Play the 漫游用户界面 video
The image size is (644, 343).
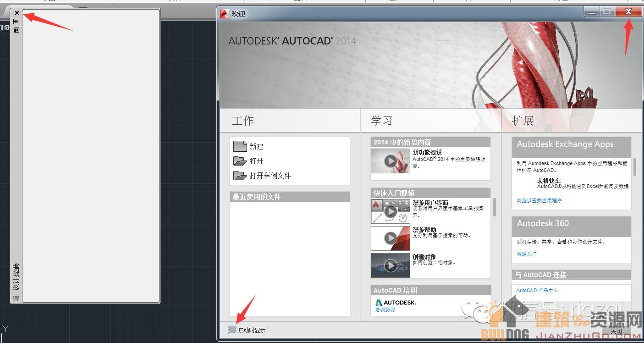point(391,211)
